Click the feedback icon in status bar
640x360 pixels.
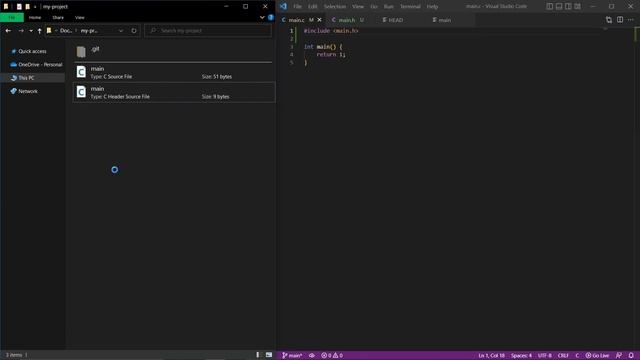click(619, 356)
